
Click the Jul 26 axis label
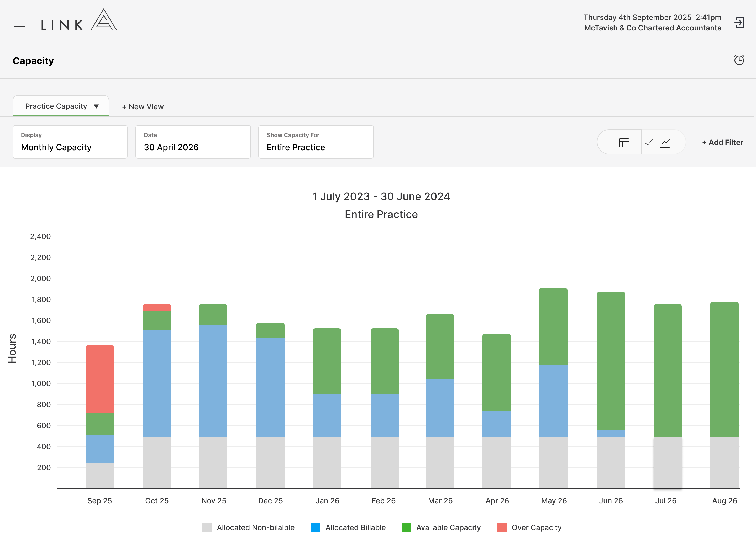tap(666, 500)
